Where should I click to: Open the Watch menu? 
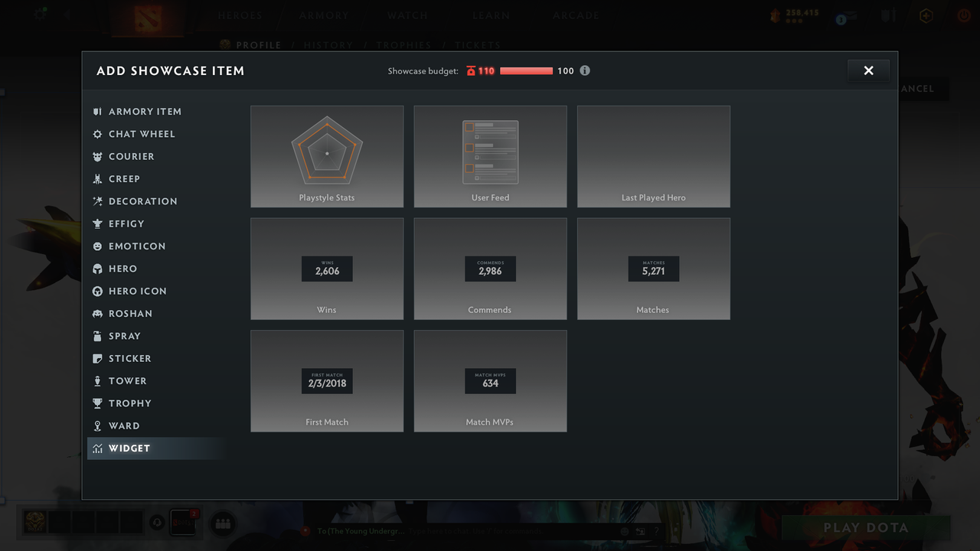pyautogui.click(x=407, y=15)
